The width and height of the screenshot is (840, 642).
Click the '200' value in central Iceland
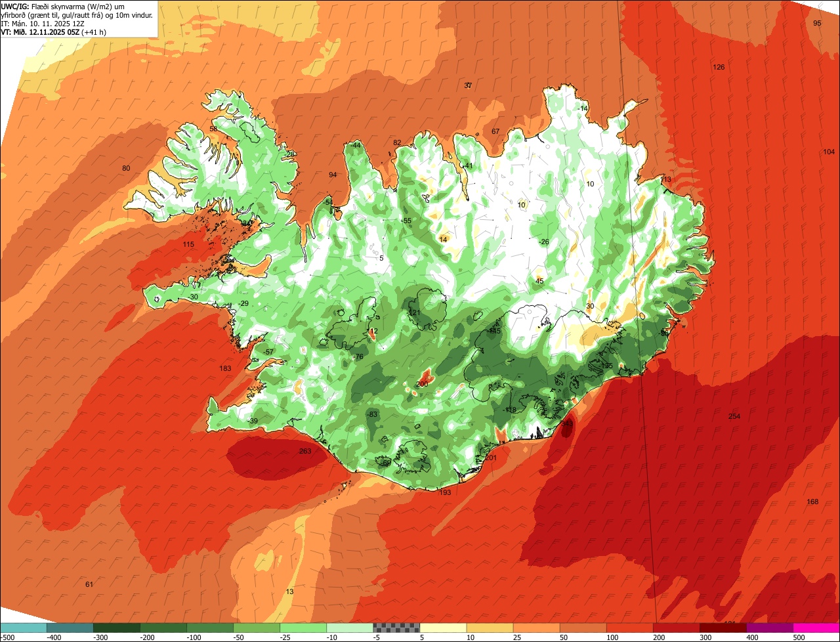[x=422, y=383]
